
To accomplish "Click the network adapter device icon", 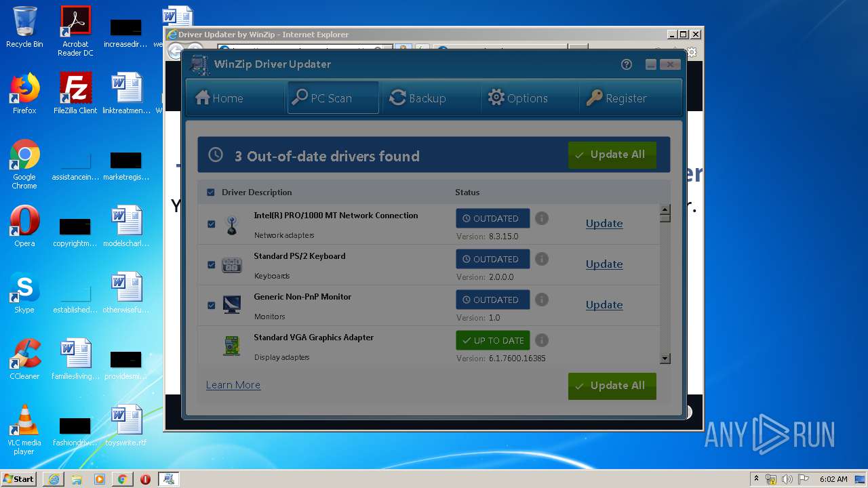I will click(232, 225).
